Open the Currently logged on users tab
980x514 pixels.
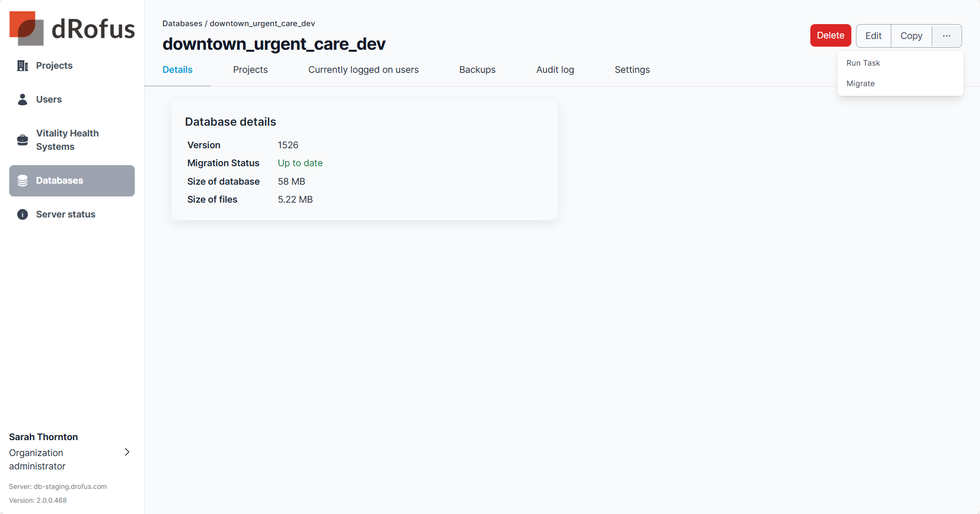point(363,70)
